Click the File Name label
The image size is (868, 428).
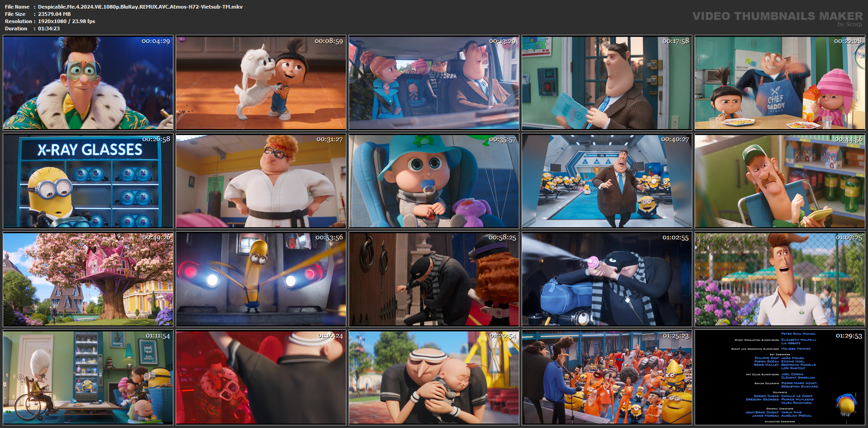(x=17, y=7)
